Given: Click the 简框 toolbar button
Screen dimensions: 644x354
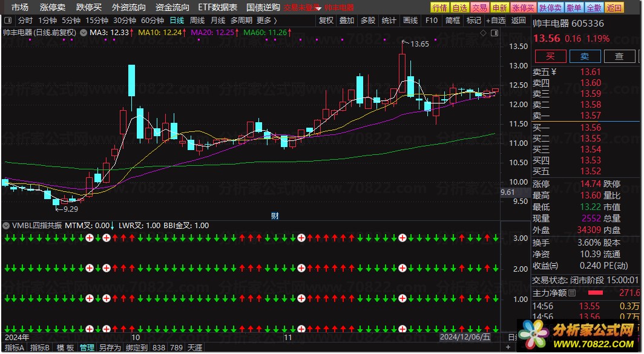Looking at the screenshot, I should (x=453, y=20).
